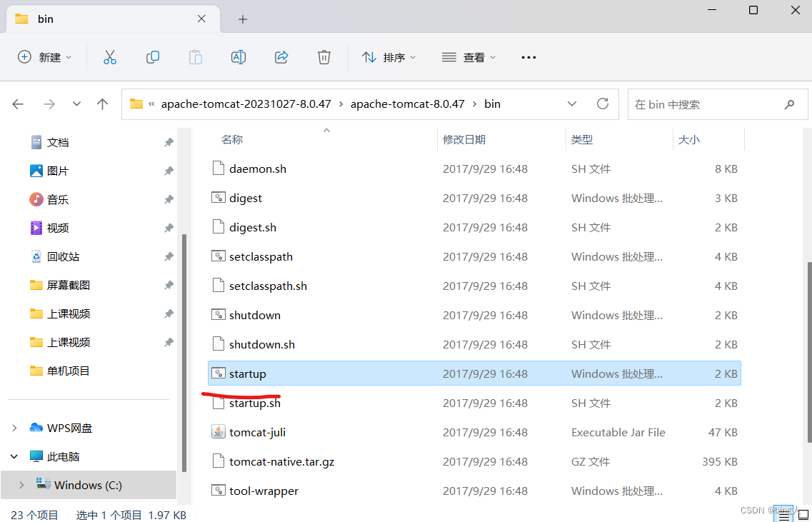Sort by 修改日期 column header

point(464,139)
